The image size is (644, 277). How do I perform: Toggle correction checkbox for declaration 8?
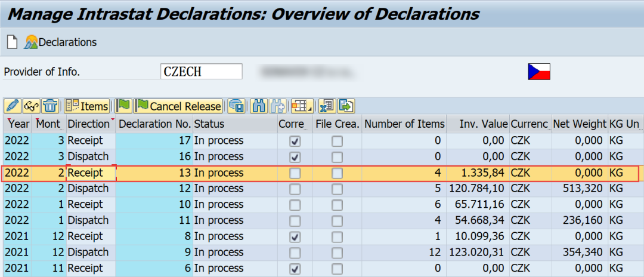(x=295, y=237)
